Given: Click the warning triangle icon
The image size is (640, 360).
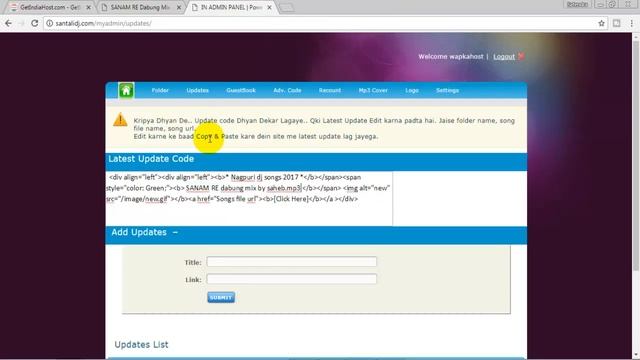Looking at the screenshot, I should [120, 120].
